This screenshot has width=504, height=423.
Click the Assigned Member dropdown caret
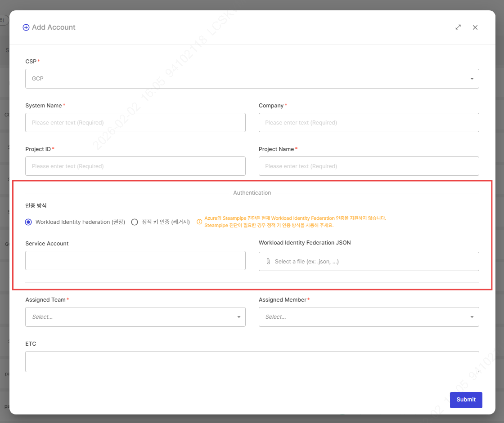(x=472, y=317)
